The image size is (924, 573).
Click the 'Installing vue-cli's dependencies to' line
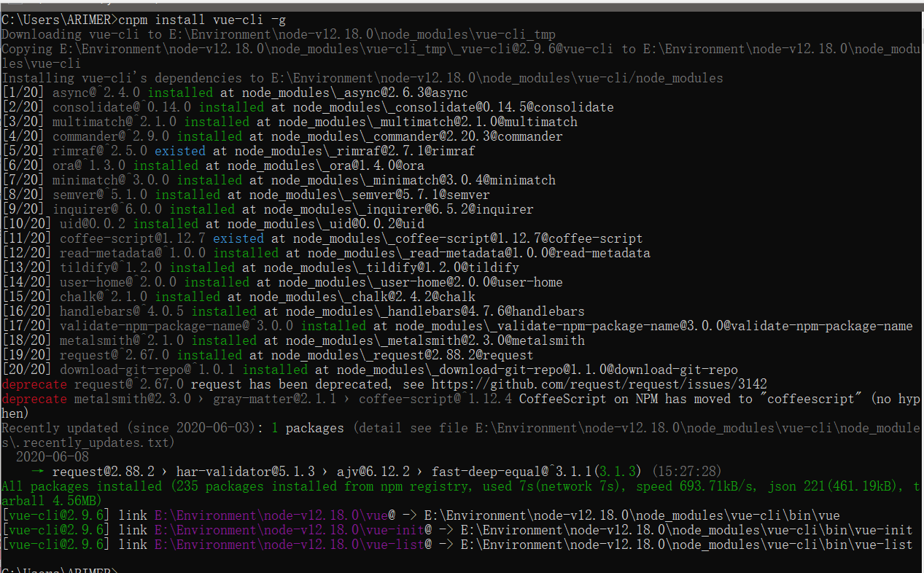coord(362,78)
